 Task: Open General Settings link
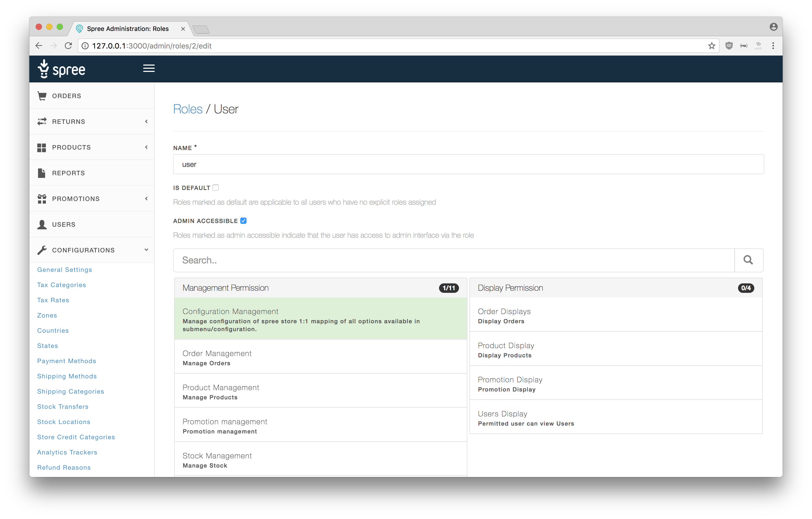(x=65, y=270)
